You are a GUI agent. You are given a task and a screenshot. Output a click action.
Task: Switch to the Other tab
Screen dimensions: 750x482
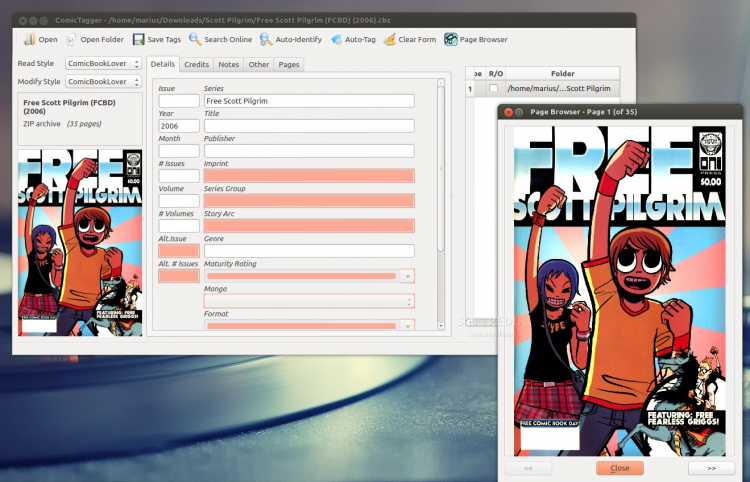point(259,65)
